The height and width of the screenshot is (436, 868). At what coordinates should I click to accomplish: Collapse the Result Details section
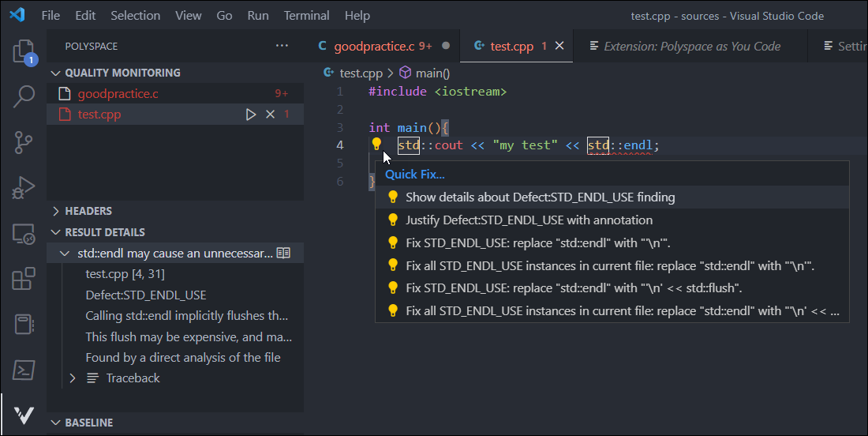point(55,232)
